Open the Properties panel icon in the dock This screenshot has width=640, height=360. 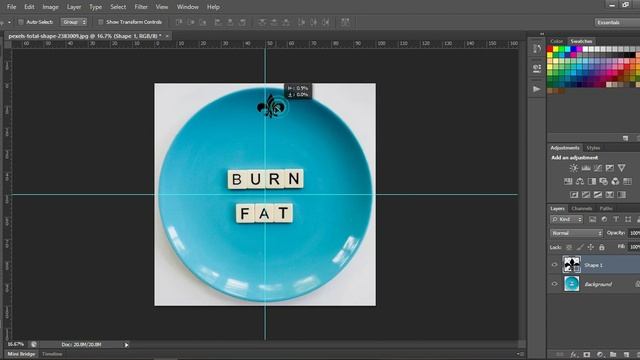coord(537,69)
